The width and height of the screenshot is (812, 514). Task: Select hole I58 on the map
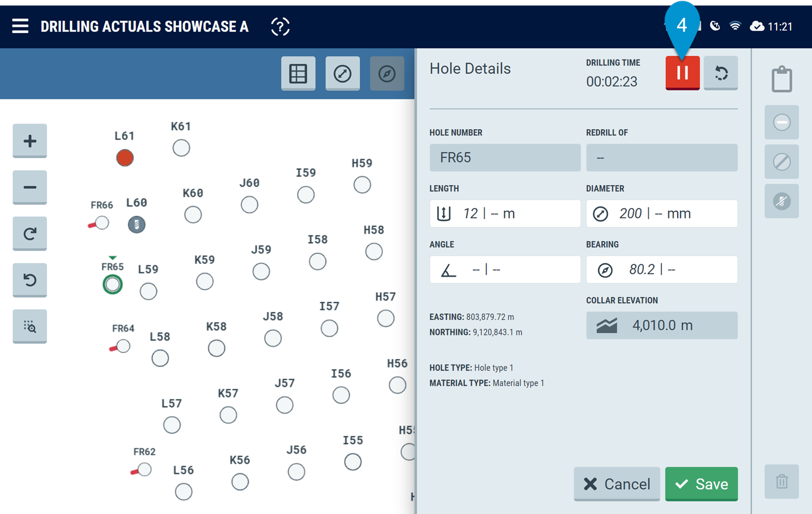[318, 261]
